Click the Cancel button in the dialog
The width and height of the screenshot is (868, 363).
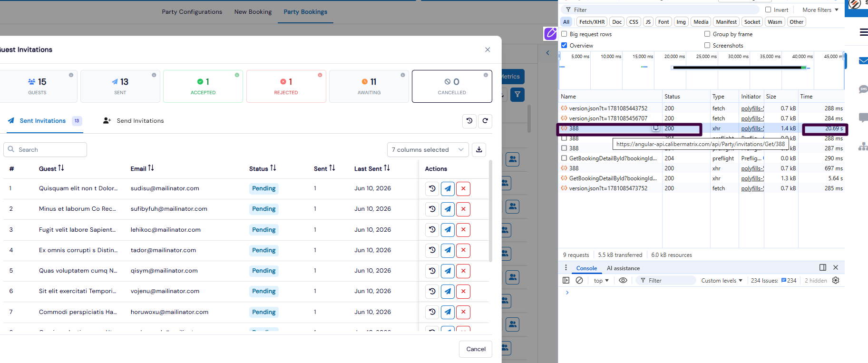[476, 349]
